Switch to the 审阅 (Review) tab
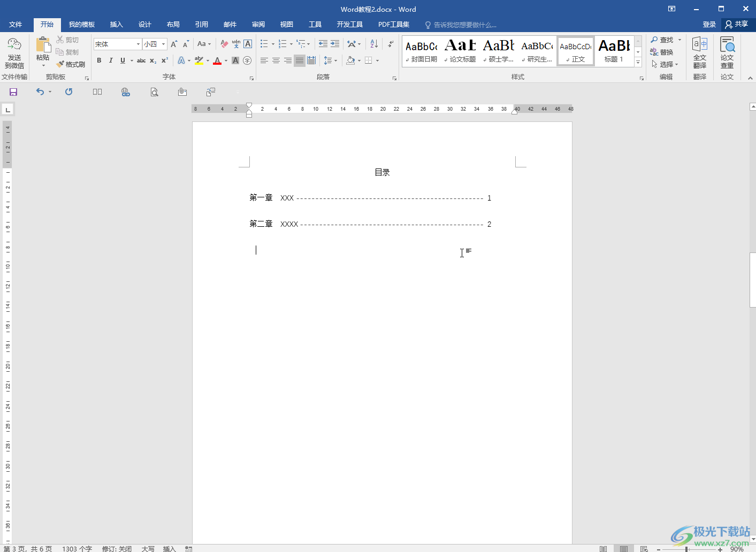The width and height of the screenshot is (756, 552). [258, 25]
